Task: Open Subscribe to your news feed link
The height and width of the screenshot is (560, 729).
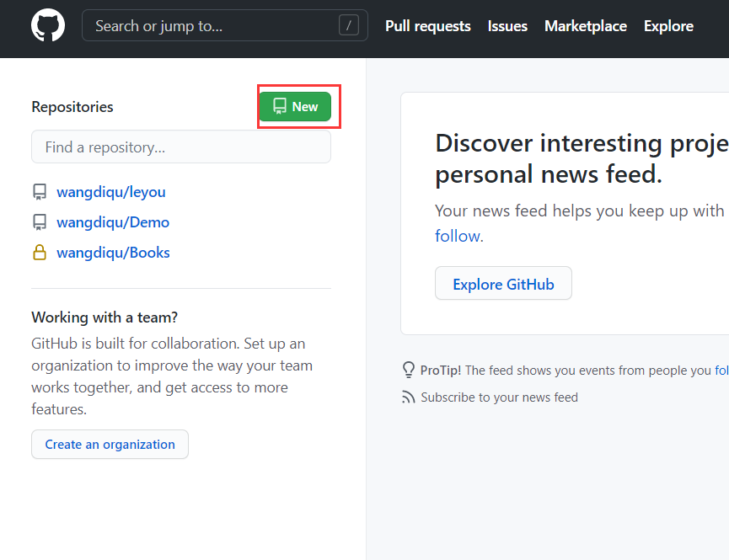Action: coord(499,397)
